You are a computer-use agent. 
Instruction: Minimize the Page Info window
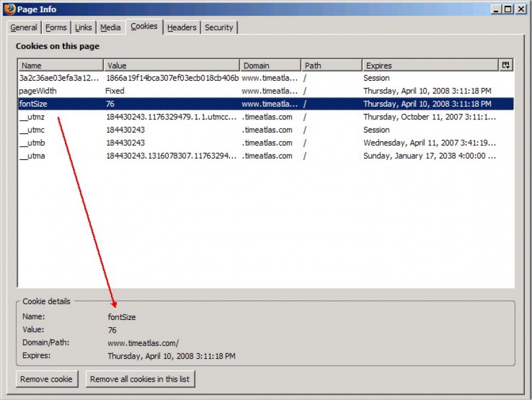coord(496,9)
